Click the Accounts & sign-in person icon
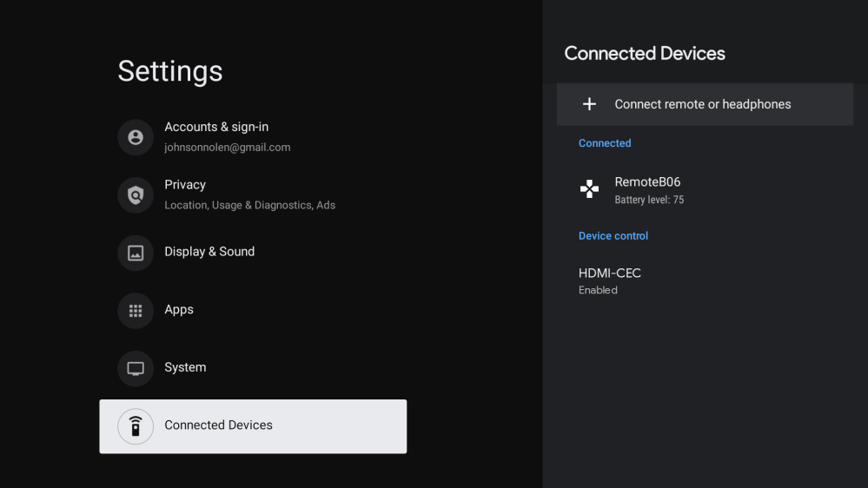 pos(136,137)
